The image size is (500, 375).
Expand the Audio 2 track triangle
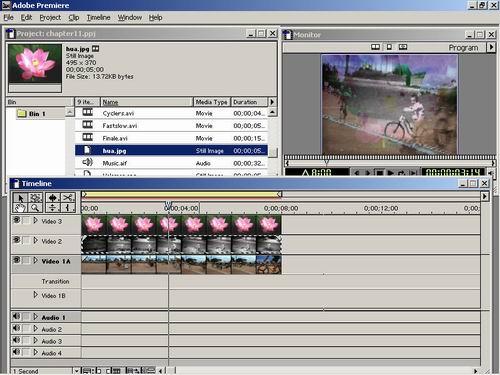(x=35, y=329)
